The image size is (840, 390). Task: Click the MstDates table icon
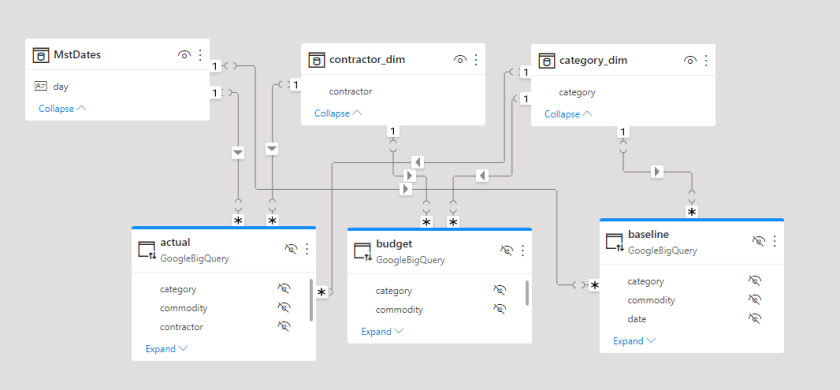pyautogui.click(x=40, y=55)
